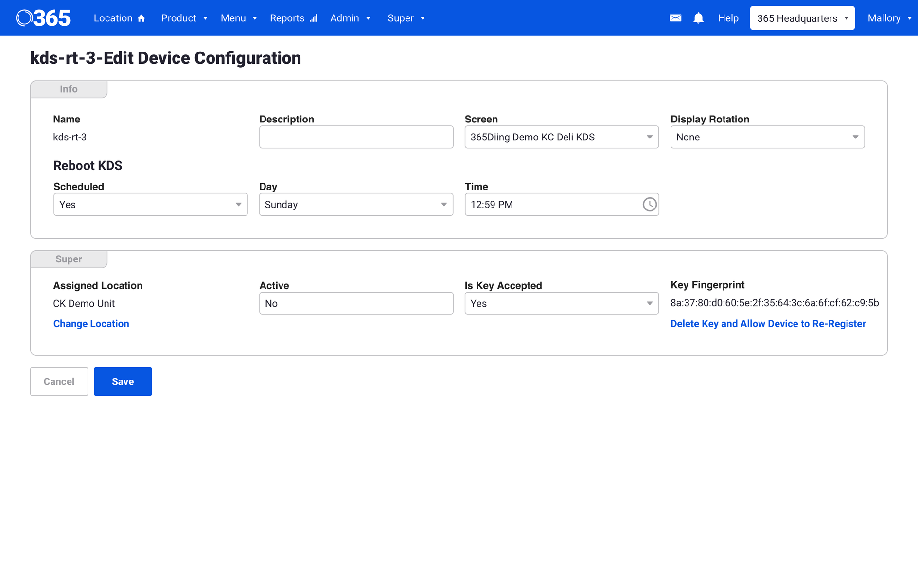Image resolution: width=918 pixels, height=588 pixels.
Task: Open the 365 Headquarters organization selector
Action: 802,18
